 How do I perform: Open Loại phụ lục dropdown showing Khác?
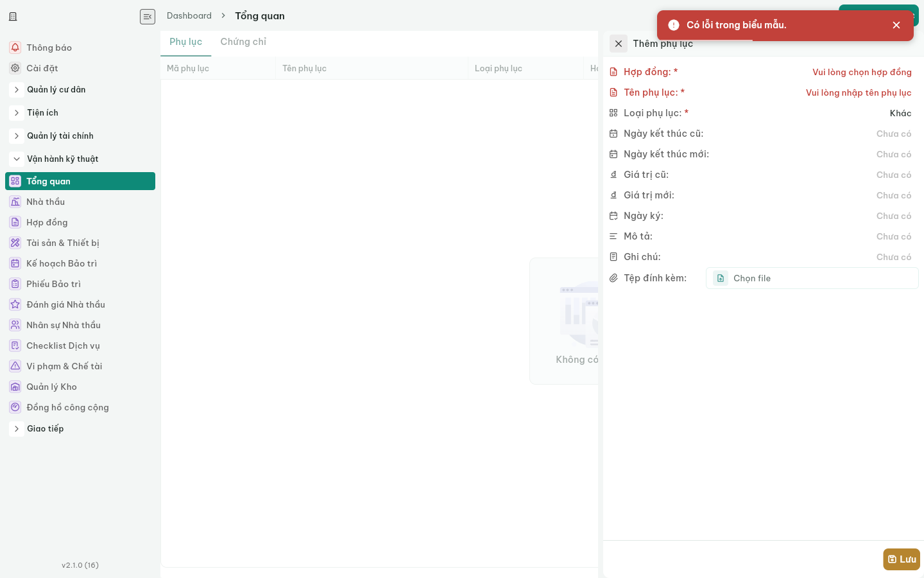click(x=900, y=113)
